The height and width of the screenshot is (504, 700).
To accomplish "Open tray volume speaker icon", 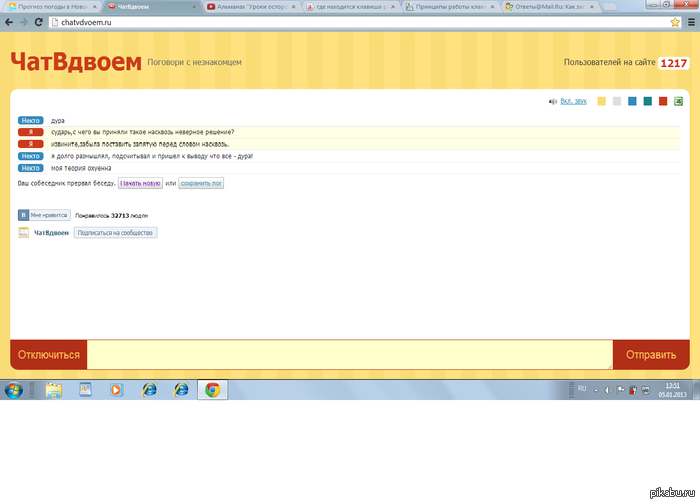I will click(x=608, y=390).
